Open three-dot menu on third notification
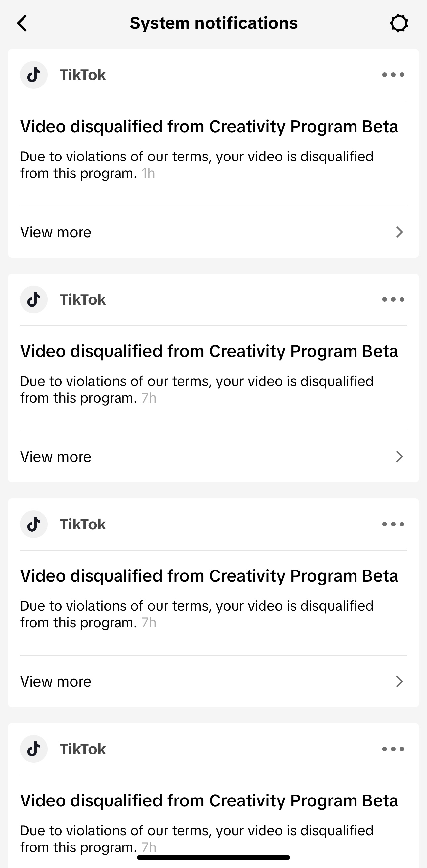This screenshot has width=427, height=868. coord(393,524)
